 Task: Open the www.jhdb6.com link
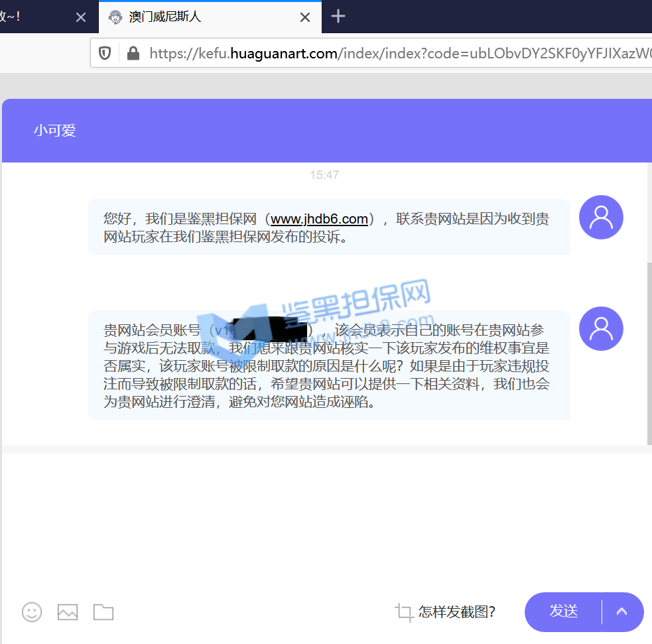pos(319,219)
